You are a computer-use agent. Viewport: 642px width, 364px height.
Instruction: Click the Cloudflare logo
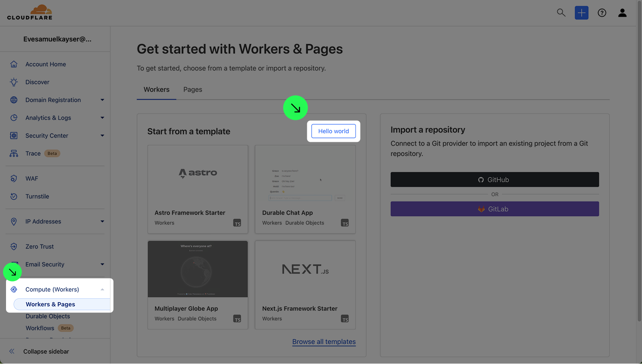click(x=30, y=12)
